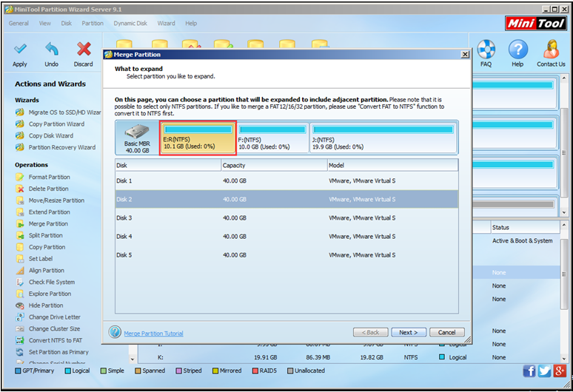
Task: Open the Partition menu
Action: (93, 24)
